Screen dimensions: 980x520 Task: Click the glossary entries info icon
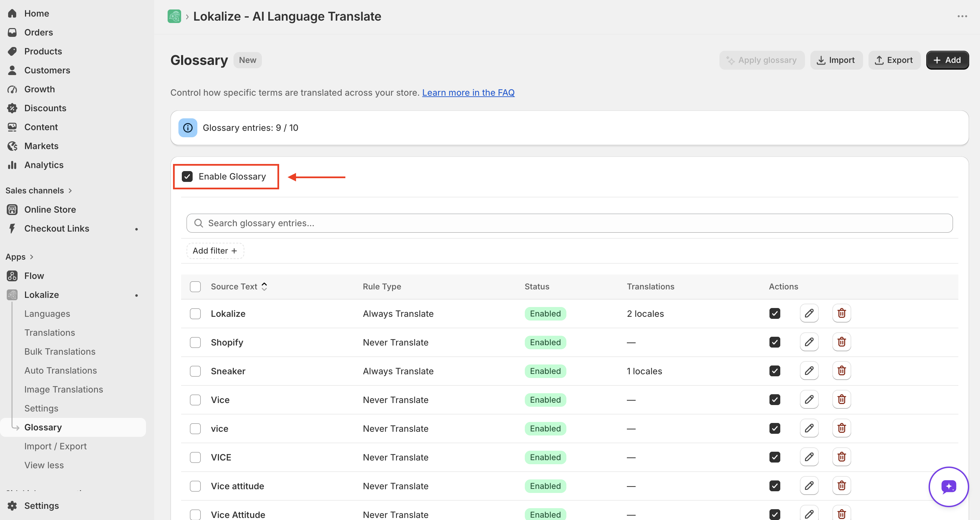click(188, 128)
